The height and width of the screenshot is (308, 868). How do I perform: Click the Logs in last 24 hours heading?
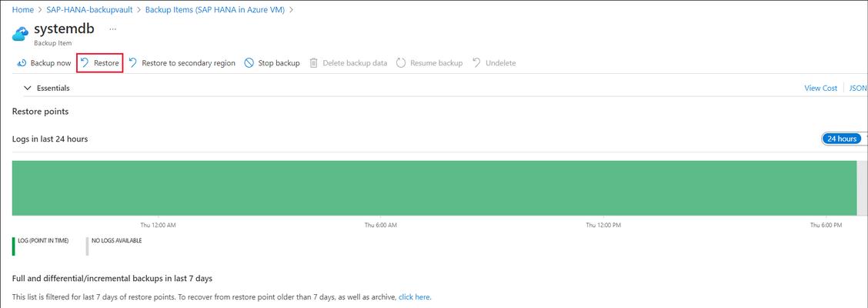[x=50, y=139]
